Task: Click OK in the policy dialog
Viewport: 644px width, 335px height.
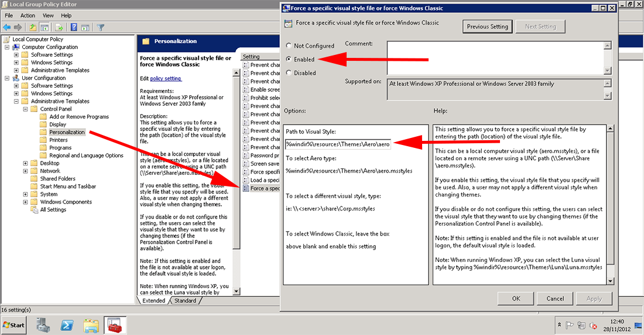Action: 516,299
